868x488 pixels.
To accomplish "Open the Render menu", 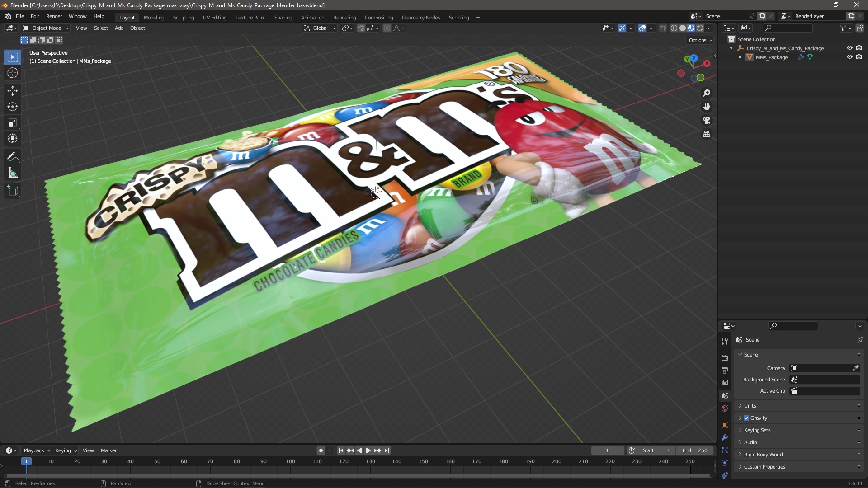I will pyautogui.click(x=54, y=16).
